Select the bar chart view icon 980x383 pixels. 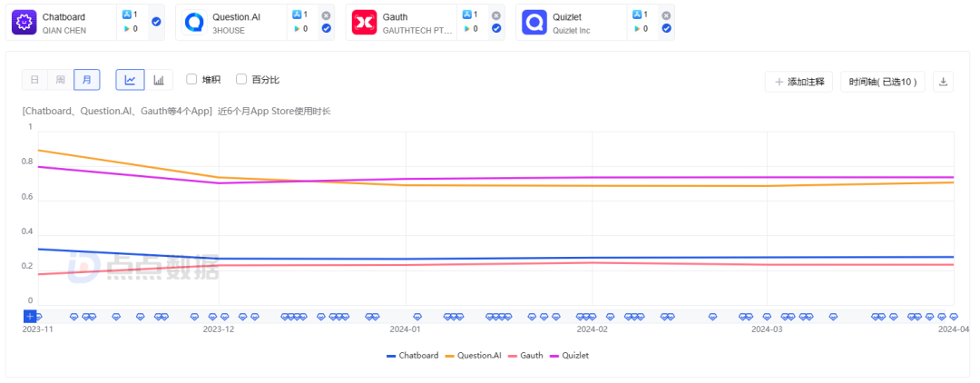(x=159, y=80)
